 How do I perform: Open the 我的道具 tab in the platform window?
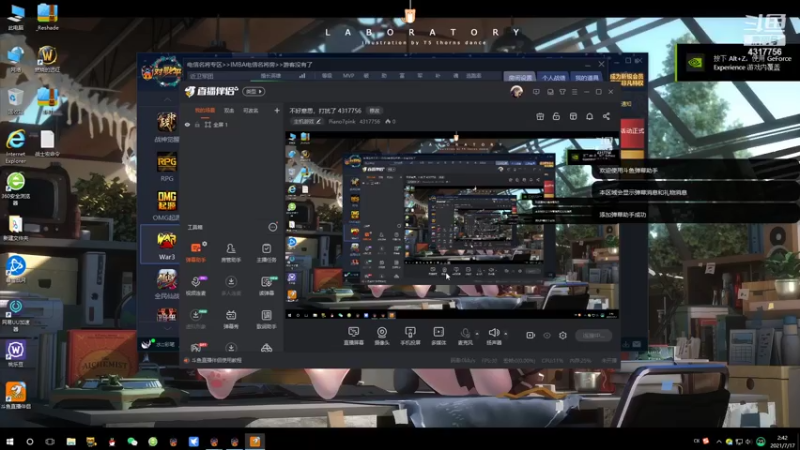(x=587, y=77)
